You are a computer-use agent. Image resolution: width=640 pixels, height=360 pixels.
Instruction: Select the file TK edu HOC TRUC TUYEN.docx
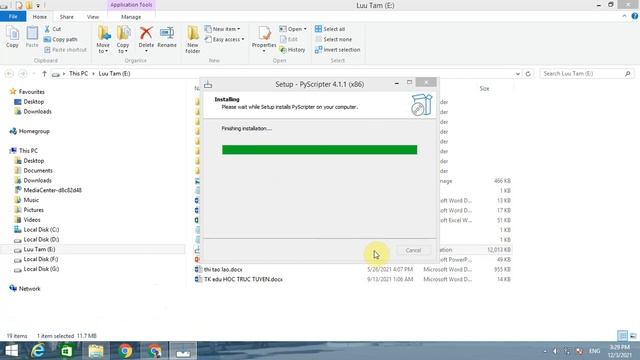pyautogui.click(x=243, y=279)
